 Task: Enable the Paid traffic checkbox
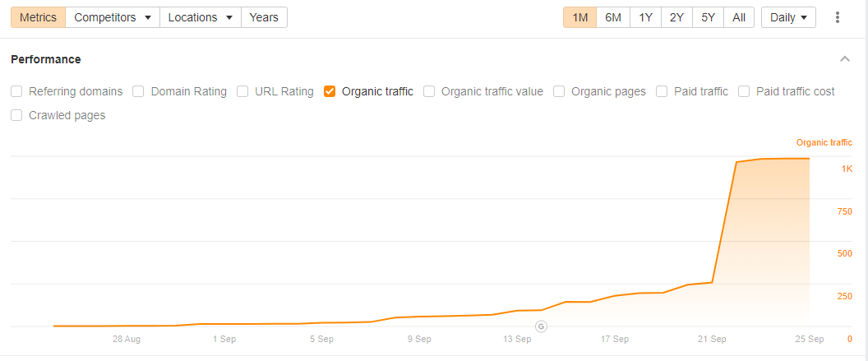click(662, 91)
